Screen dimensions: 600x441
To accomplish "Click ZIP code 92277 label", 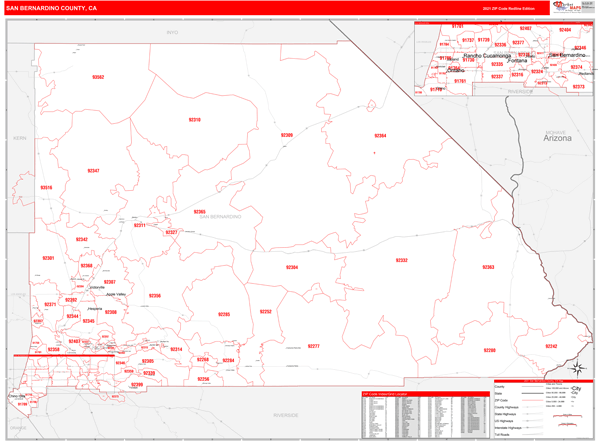I will click(313, 346).
